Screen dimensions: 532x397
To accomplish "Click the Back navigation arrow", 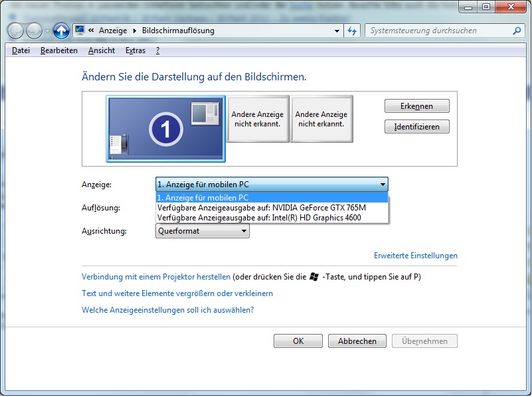I will click(x=15, y=31).
